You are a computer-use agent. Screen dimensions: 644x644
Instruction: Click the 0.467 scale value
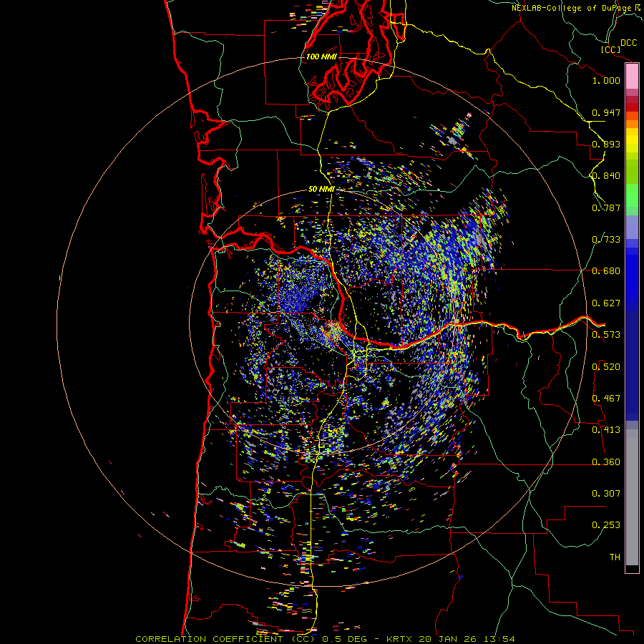point(606,399)
